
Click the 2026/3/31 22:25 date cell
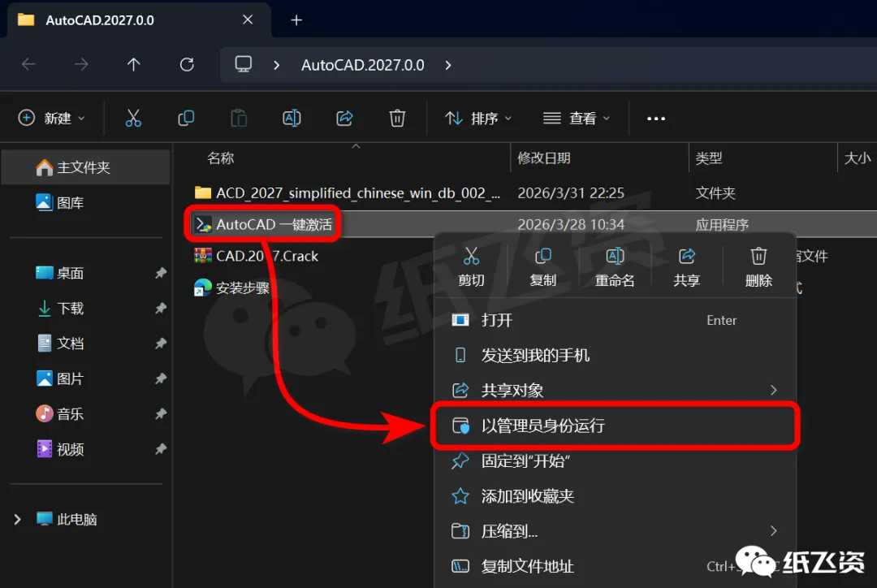tap(571, 193)
